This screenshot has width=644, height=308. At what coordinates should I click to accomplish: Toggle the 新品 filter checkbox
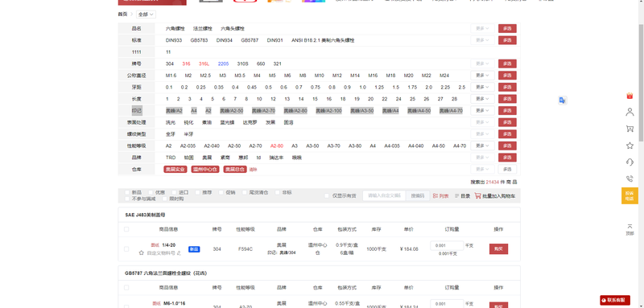(x=127, y=192)
